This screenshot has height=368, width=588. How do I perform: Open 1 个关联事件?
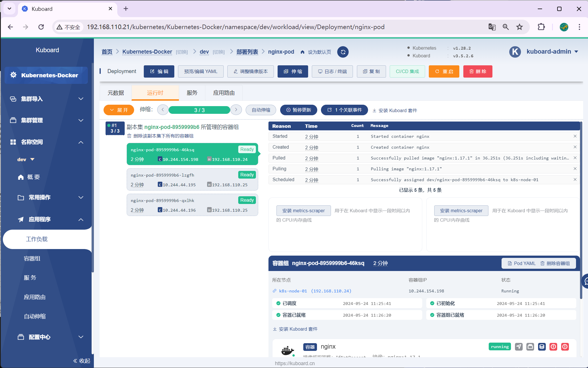[344, 110]
